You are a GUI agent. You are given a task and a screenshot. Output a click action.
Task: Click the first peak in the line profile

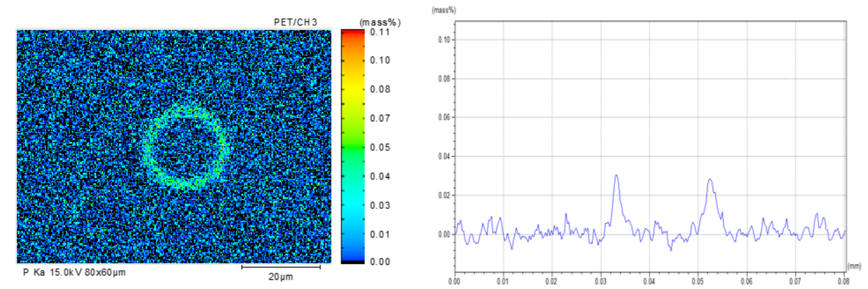[616, 176]
